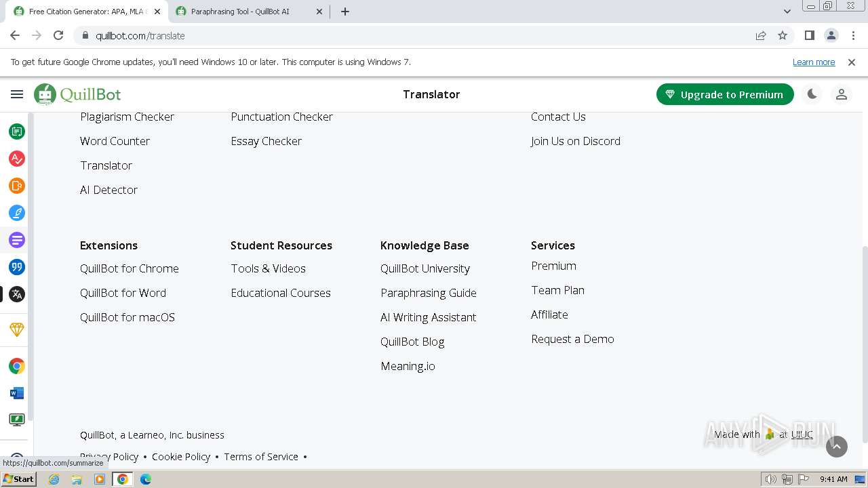Close the Paraphrasing Tool tab
This screenshot has height=488, width=868.
tap(319, 12)
